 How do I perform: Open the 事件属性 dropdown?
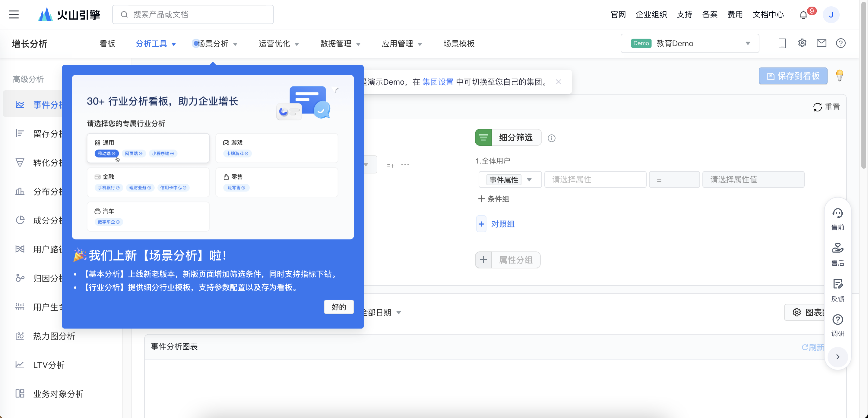tap(510, 180)
